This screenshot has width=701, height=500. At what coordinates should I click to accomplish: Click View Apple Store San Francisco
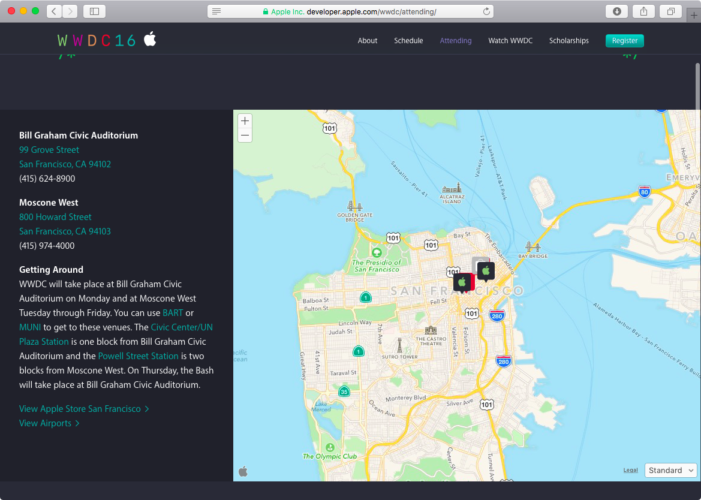[84, 409]
